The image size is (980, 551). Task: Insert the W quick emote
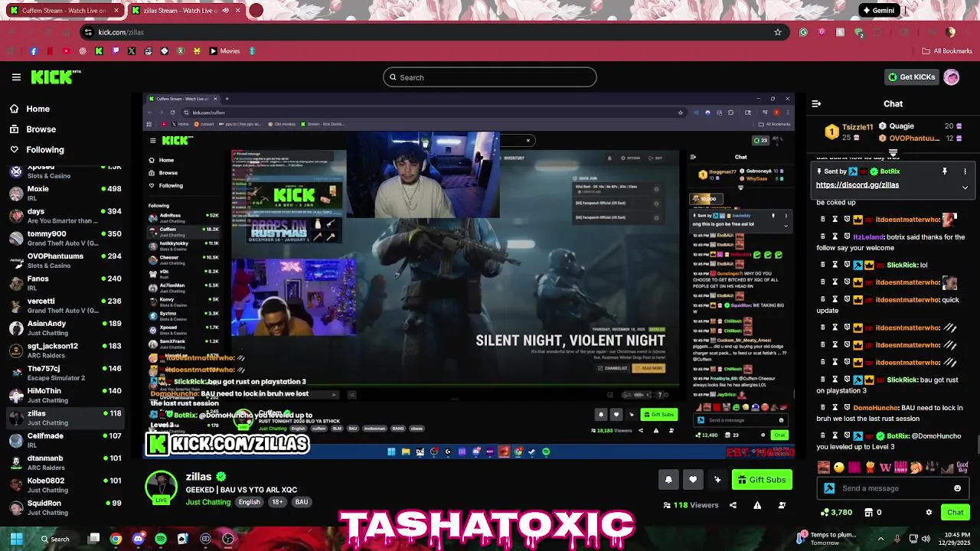pyautogui.click(x=885, y=467)
